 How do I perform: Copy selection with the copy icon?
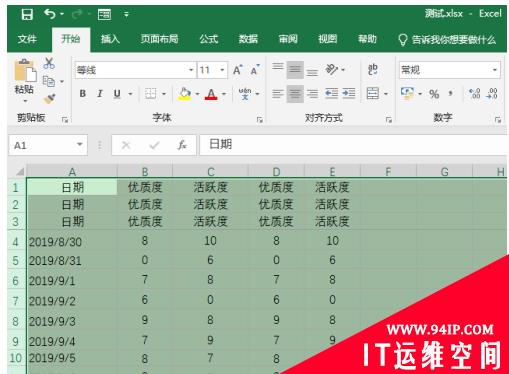49,81
